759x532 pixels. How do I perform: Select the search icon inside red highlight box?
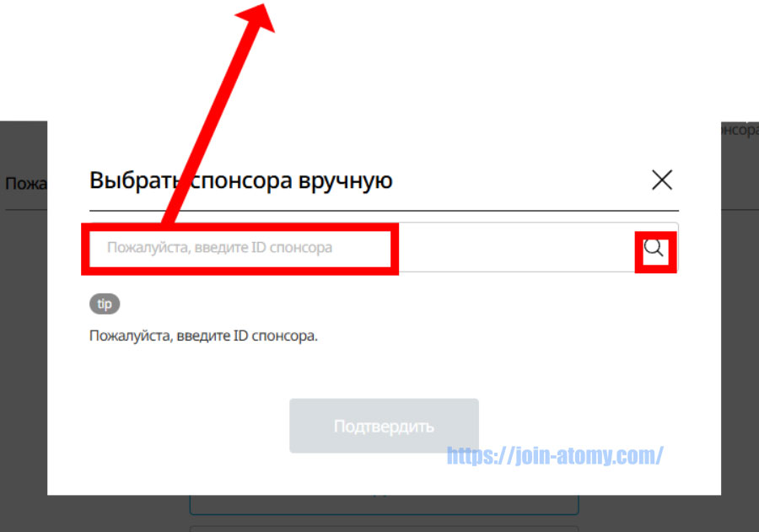pos(653,248)
